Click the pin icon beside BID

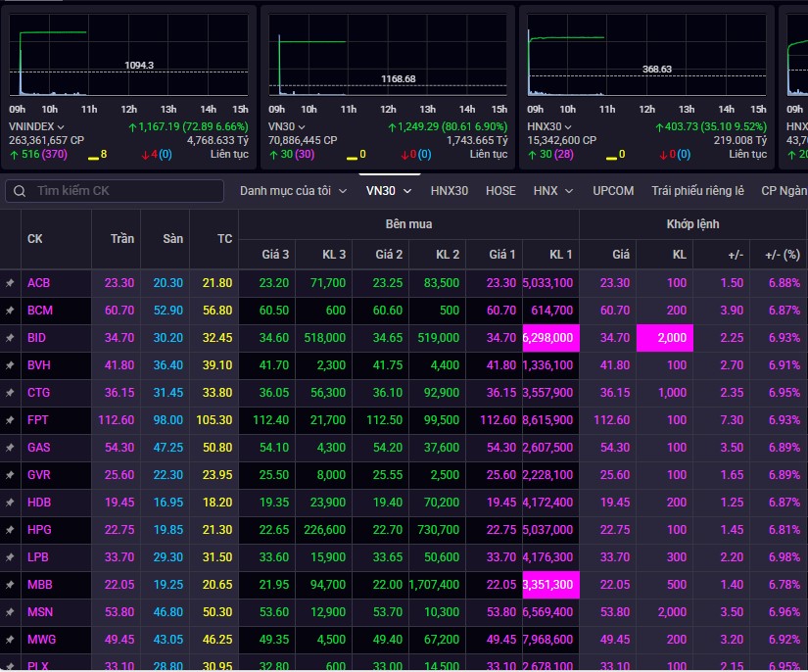pos(10,338)
